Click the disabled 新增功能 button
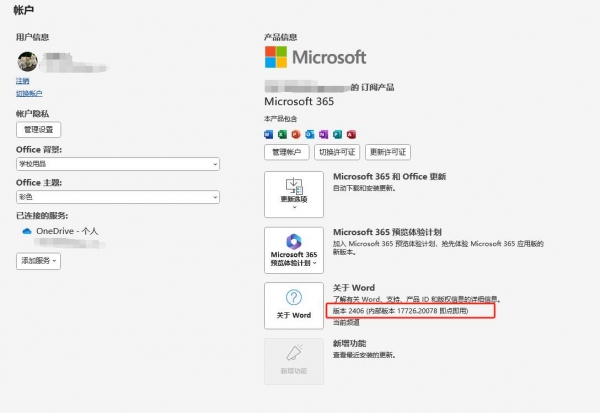The width and height of the screenshot is (600, 413). [x=294, y=361]
